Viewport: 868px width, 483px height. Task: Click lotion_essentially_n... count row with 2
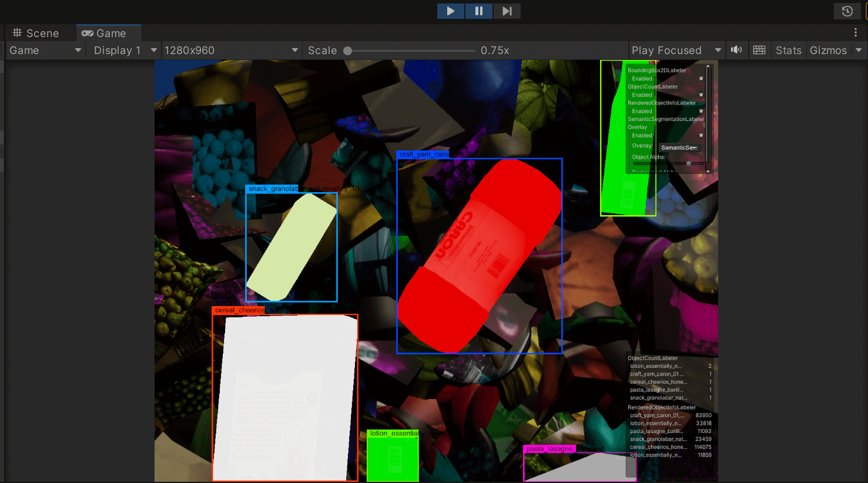(671, 366)
